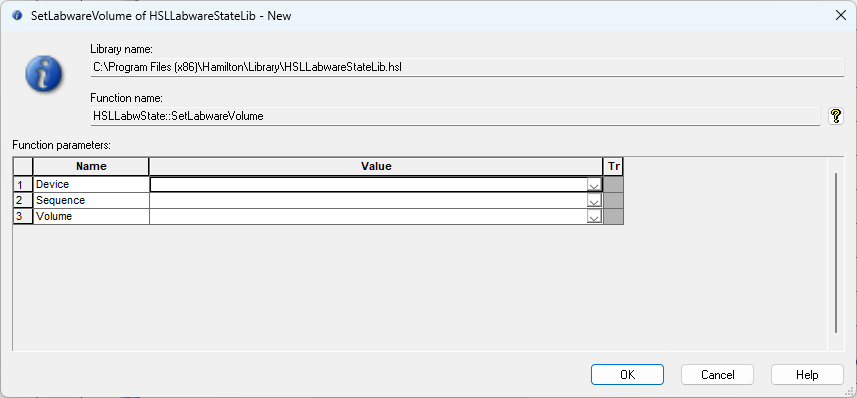Select row header number 3
857x398 pixels.
pos(23,216)
